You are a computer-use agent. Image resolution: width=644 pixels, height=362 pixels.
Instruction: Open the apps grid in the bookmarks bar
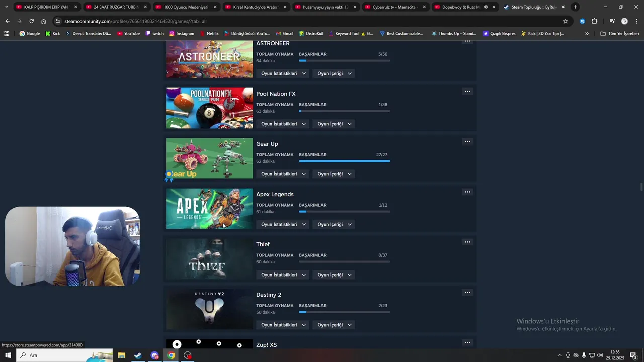(x=7, y=34)
